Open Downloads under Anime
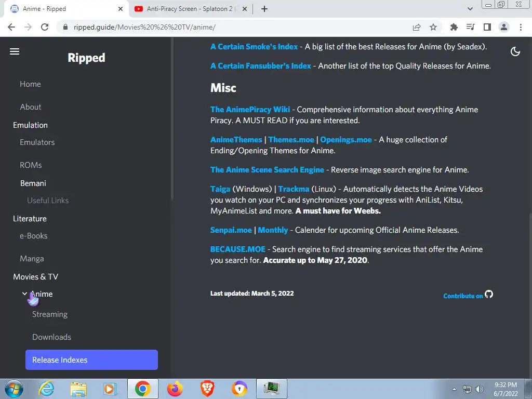The height and width of the screenshot is (399, 532). (51, 337)
